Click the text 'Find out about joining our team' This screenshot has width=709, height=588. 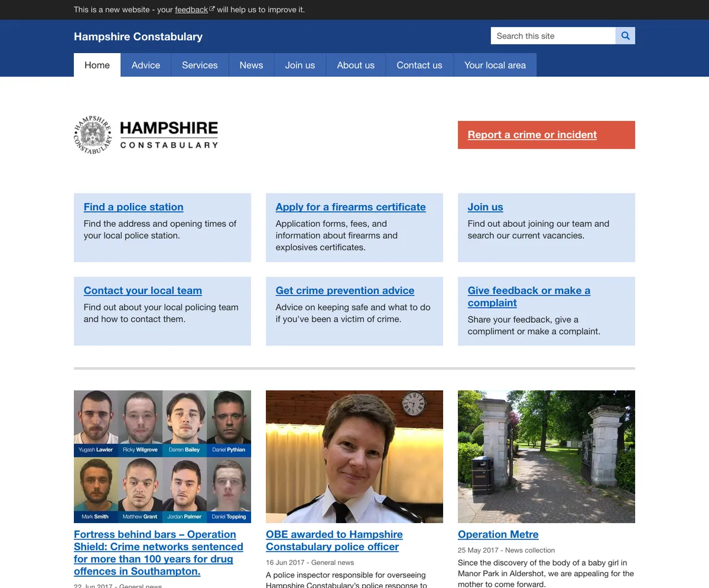538,230
